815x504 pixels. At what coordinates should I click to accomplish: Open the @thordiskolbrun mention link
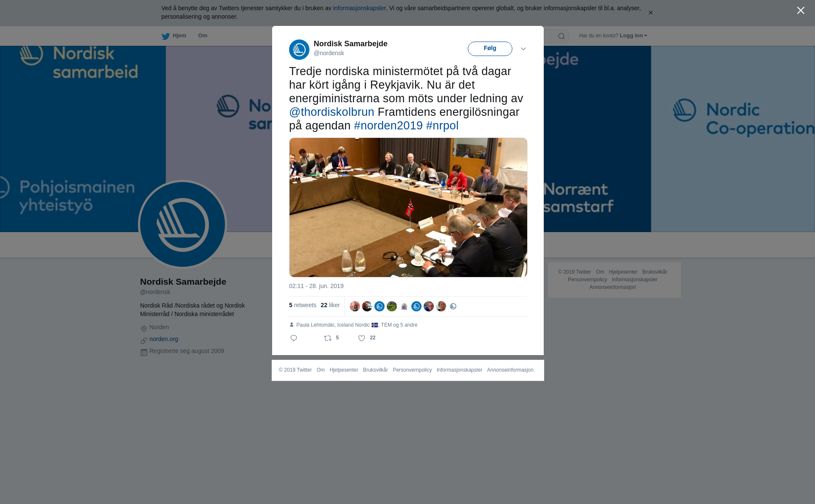click(x=332, y=112)
